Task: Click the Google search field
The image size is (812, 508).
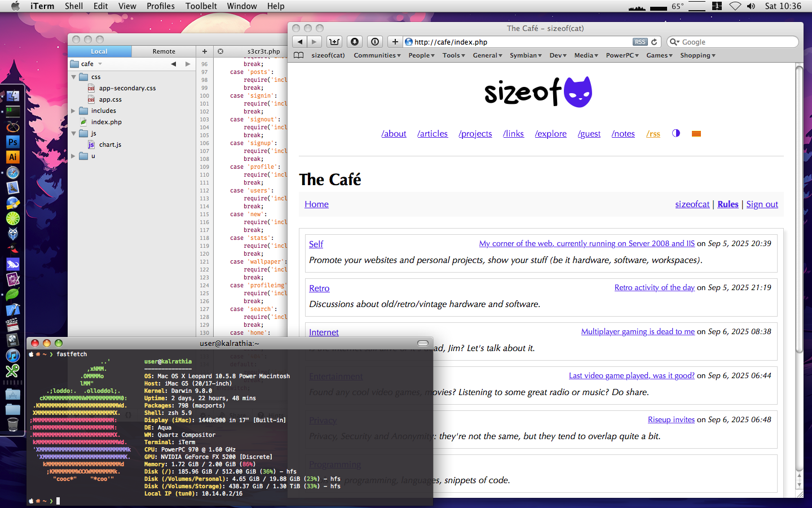Action: click(736, 42)
